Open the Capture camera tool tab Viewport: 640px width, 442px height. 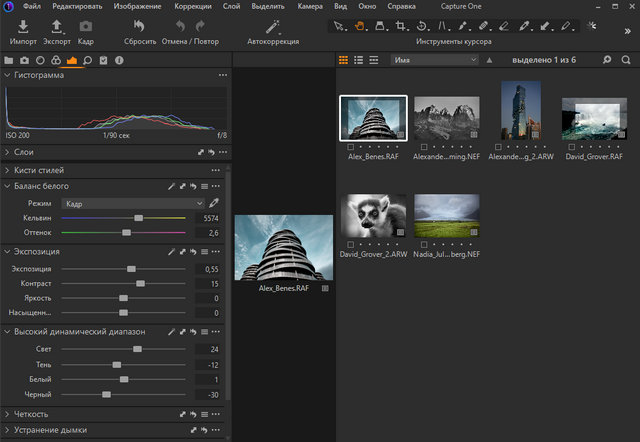(24, 60)
